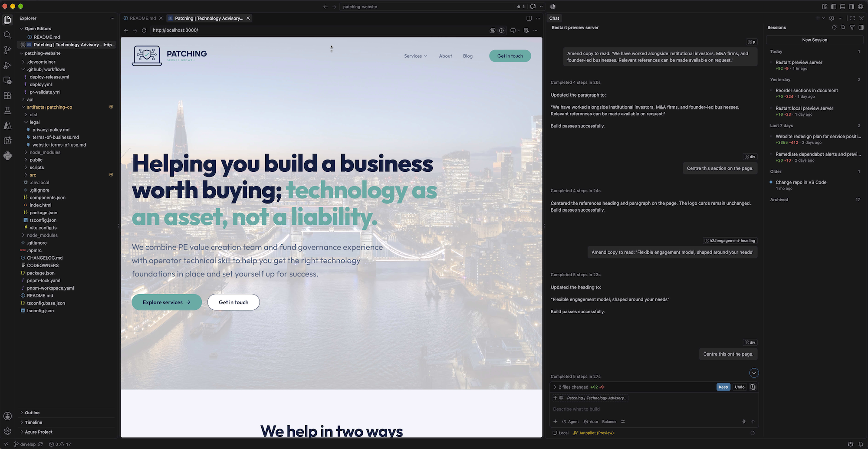Viewport: 868px width, 449px height.
Task: Open the 'Reorder sections in document' session
Action: (x=815, y=93)
